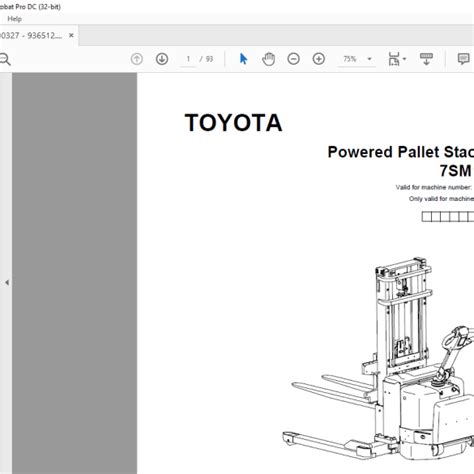Zoom in with the plus icon
The height and width of the screenshot is (474, 474).
coord(319,59)
